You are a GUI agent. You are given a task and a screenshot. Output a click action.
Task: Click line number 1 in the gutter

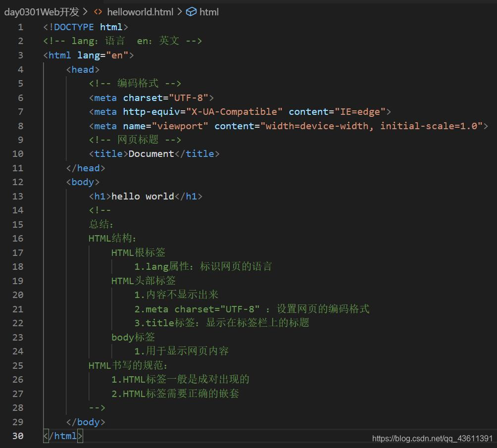(21, 27)
